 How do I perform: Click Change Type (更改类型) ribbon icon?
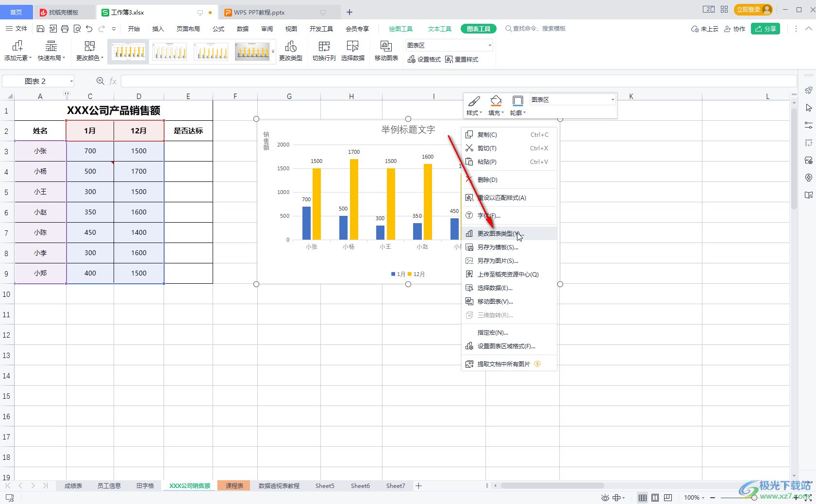tap(291, 51)
